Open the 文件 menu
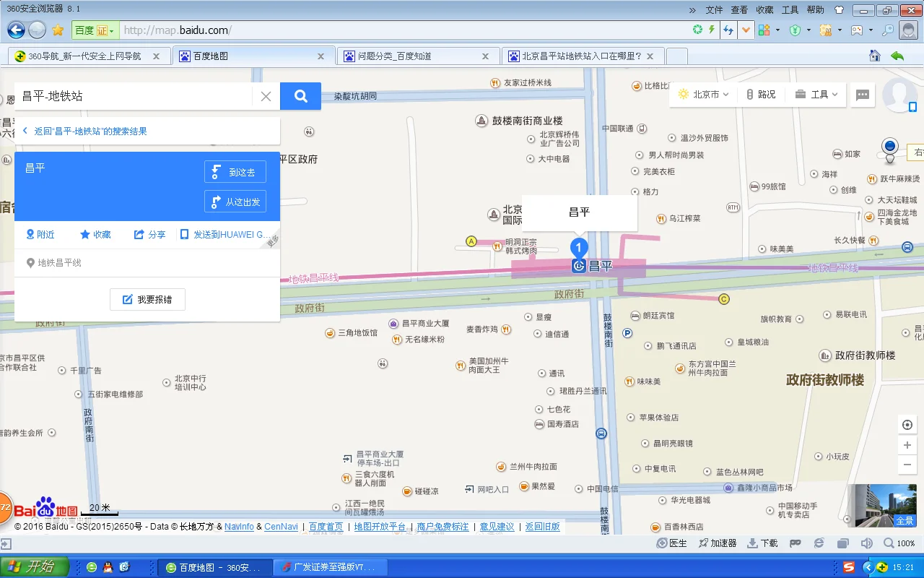Screen dimensions: 924x578 [x=714, y=9]
